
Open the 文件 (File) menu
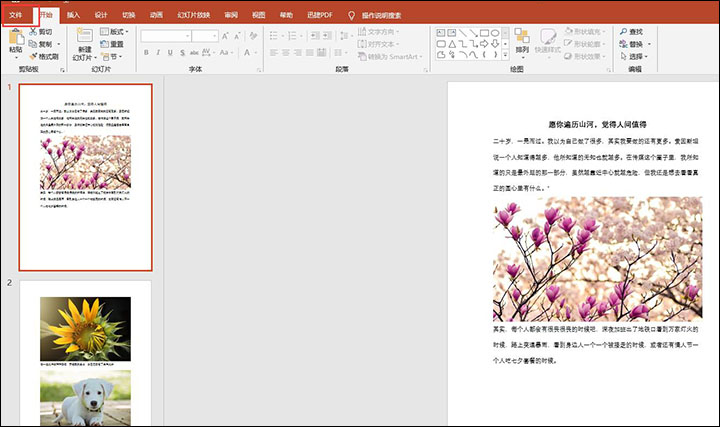[15, 15]
